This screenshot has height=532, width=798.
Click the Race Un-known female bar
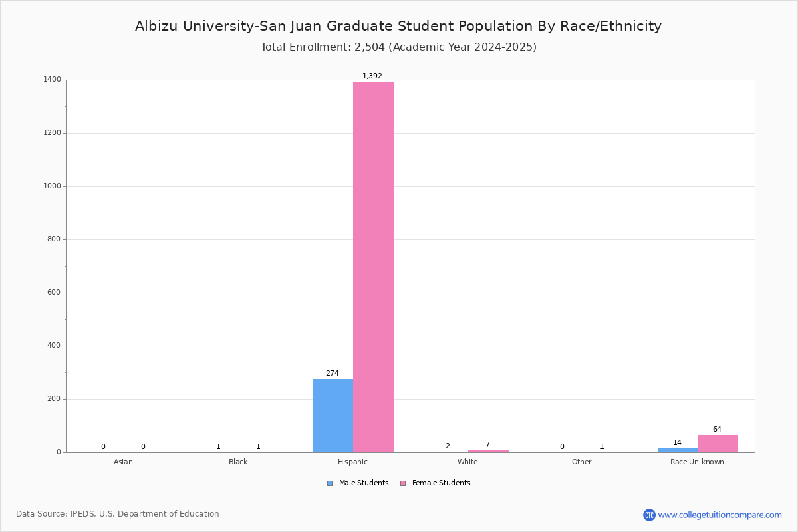pos(718,444)
